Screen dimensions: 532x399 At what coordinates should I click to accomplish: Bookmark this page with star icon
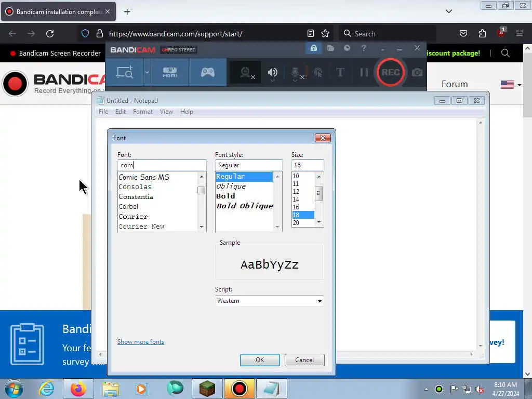tap(325, 34)
